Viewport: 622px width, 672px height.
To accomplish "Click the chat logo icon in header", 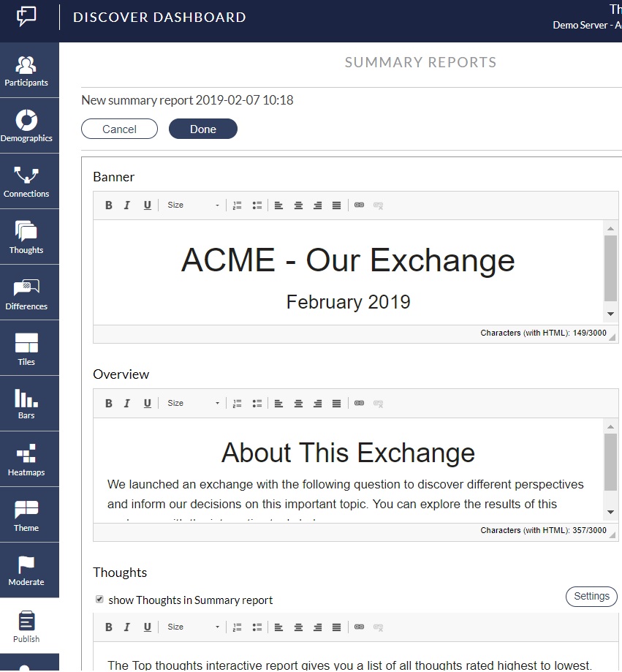I will tap(26, 17).
